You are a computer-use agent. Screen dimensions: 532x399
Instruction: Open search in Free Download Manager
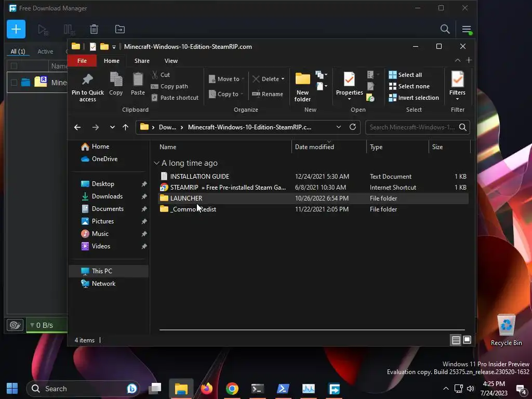click(x=445, y=29)
